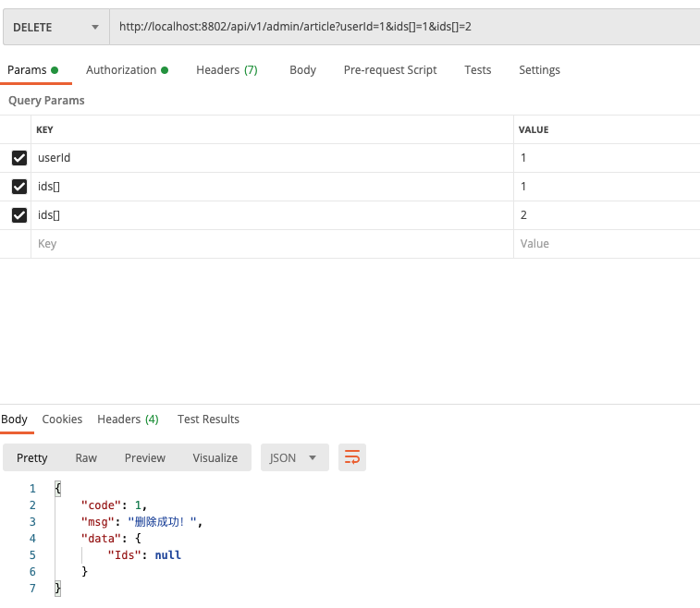Click the empty Value placeholder field
Viewport: 700px width, 608px height.
(x=607, y=244)
